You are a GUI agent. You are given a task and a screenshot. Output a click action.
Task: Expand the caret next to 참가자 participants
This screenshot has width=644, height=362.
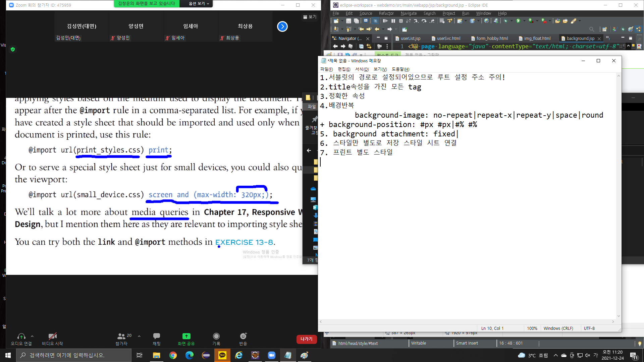coord(139,336)
